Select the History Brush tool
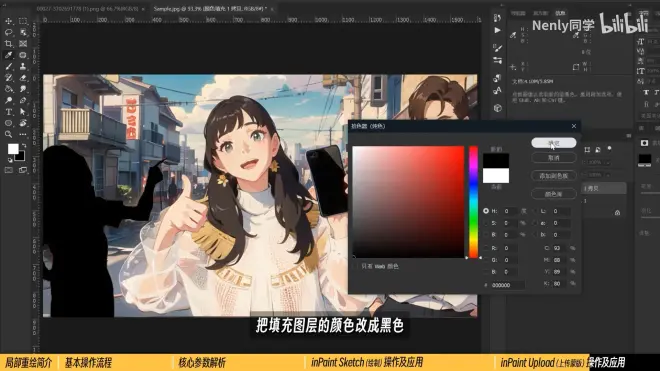Image resolution: width=660 pixels, height=371 pixels. pos(8,77)
